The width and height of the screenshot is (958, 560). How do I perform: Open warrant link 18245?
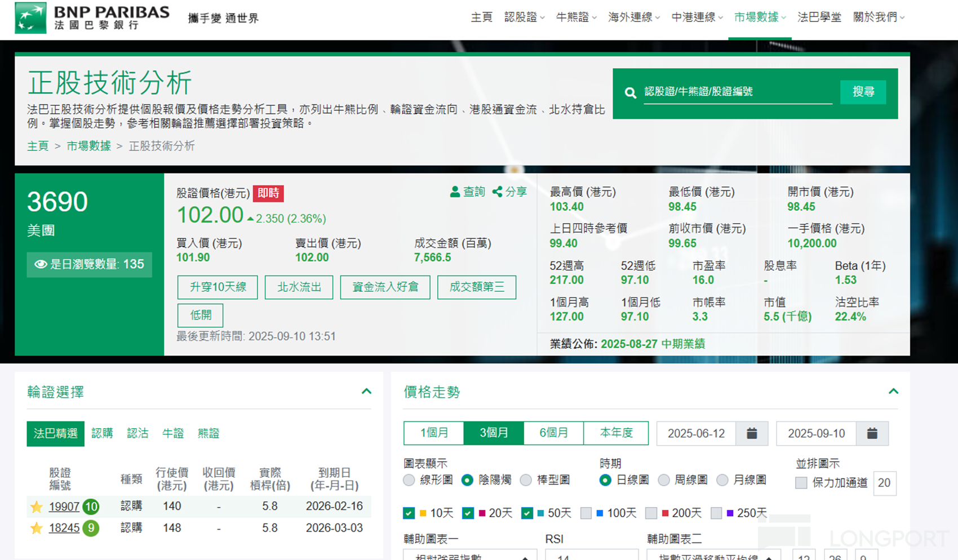(64, 528)
